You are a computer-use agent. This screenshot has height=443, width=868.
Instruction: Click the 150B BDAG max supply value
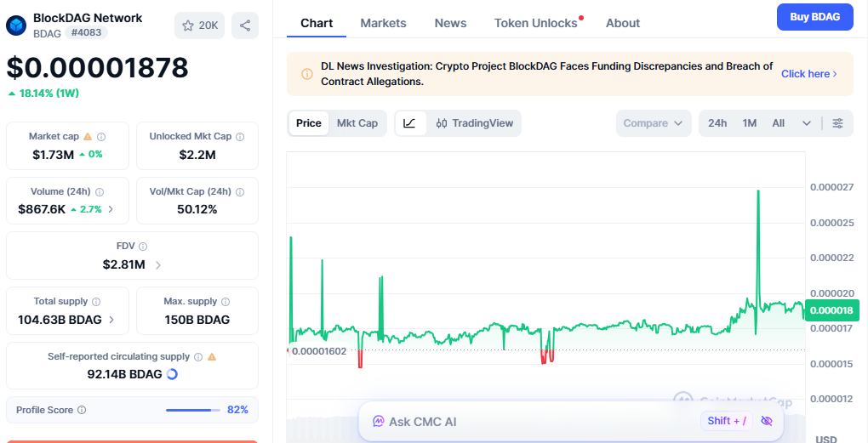point(197,320)
